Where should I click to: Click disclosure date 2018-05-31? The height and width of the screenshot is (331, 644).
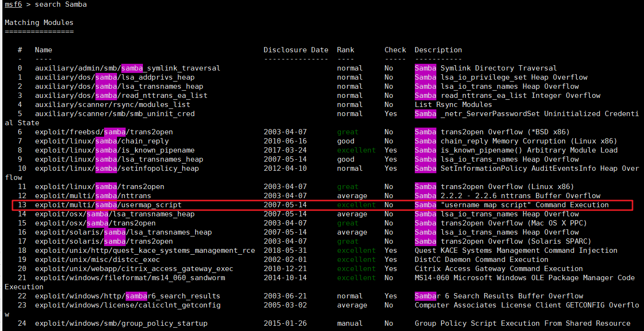(x=285, y=250)
